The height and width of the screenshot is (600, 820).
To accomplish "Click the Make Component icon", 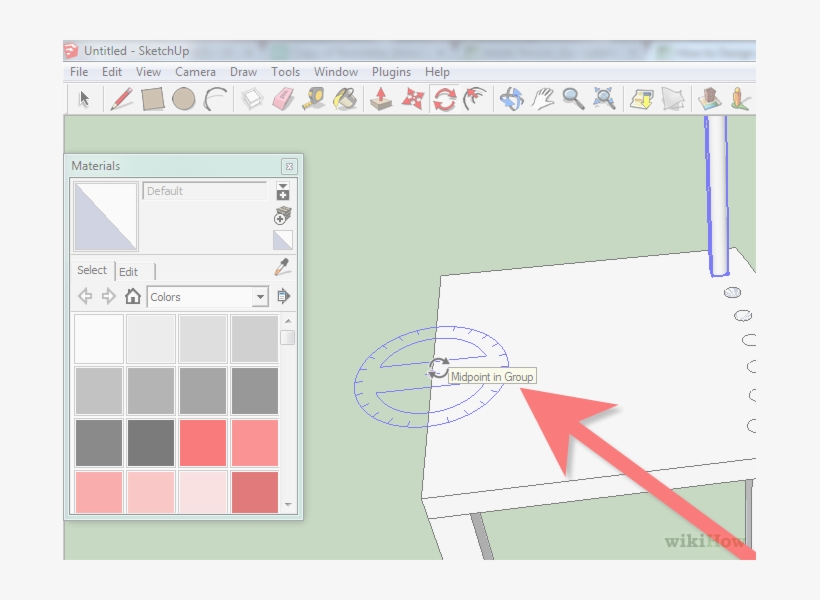I will (x=252, y=99).
